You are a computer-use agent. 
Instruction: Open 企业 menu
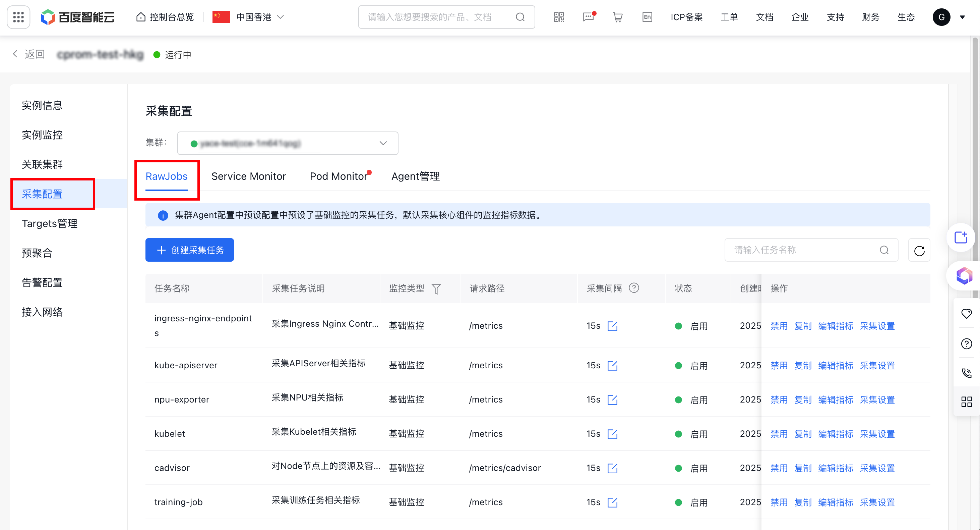pyautogui.click(x=800, y=17)
